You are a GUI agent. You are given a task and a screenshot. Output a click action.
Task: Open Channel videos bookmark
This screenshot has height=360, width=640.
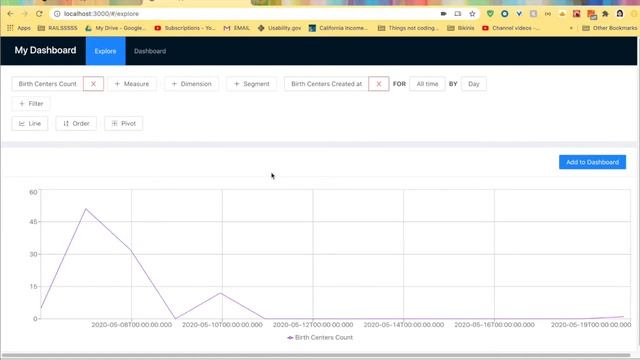(511, 28)
